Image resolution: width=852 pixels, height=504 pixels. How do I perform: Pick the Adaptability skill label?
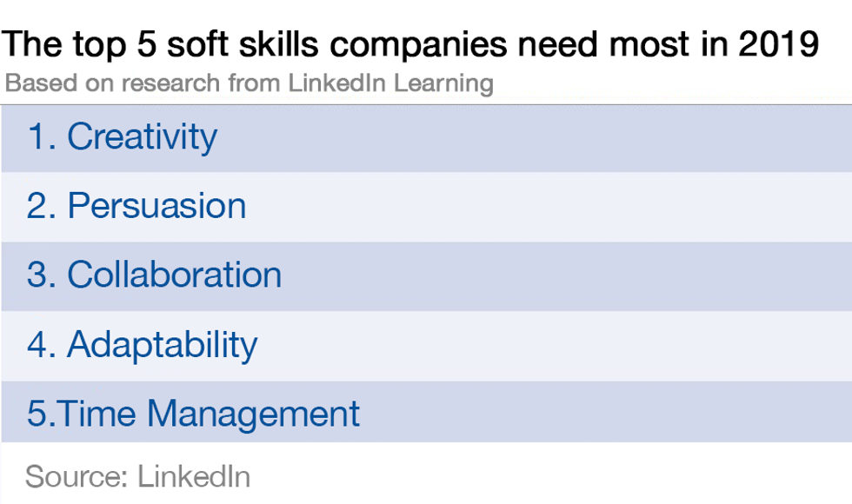[162, 345]
